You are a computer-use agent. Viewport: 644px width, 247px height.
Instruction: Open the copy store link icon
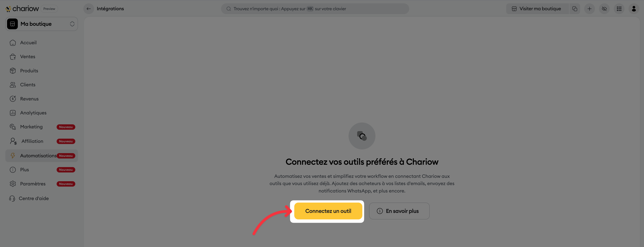click(x=574, y=9)
